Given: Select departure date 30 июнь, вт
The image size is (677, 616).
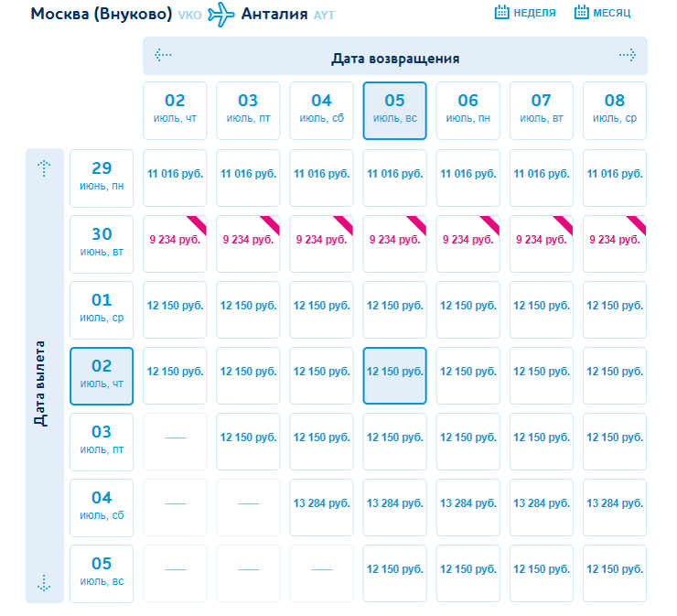Looking at the screenshot, I should (102, 244).
